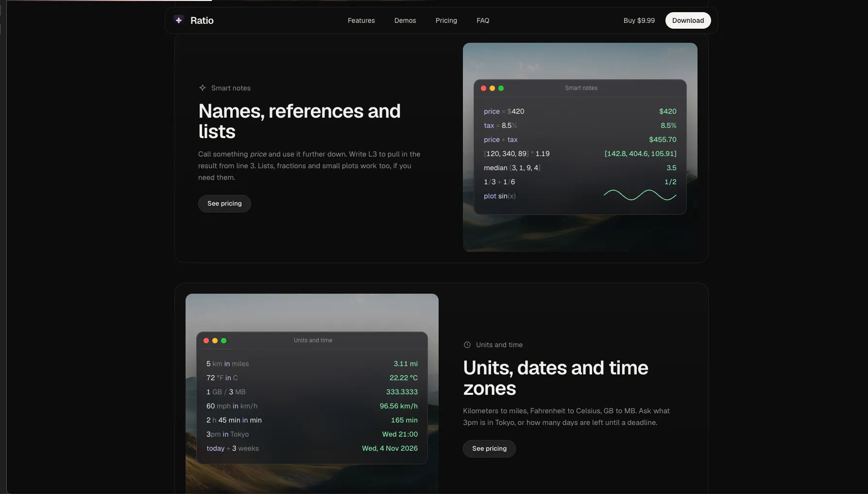Click the sparkle icon beside Smart notes label
Screen dimensions: 868x494
[x=203, y=88]
